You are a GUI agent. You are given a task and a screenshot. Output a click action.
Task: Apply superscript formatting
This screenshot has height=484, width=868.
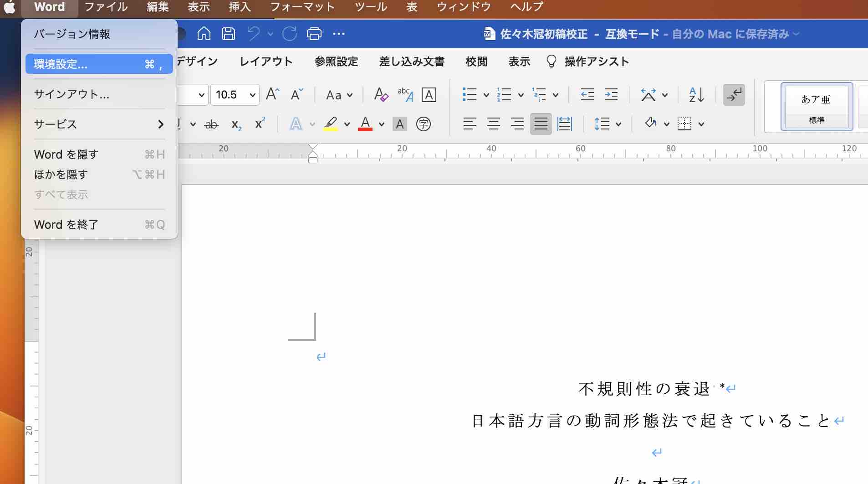click(x=260, y=123)
